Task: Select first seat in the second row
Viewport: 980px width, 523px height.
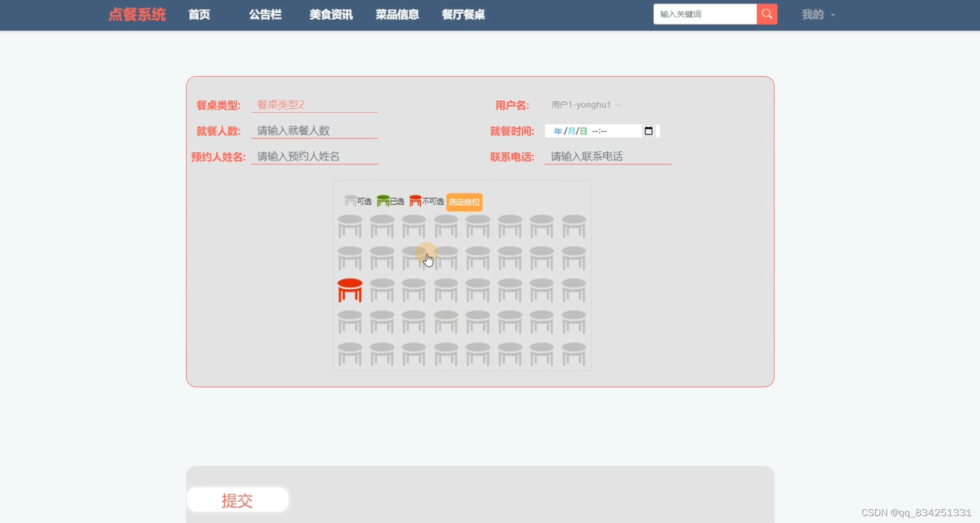Action: [350, 258]
